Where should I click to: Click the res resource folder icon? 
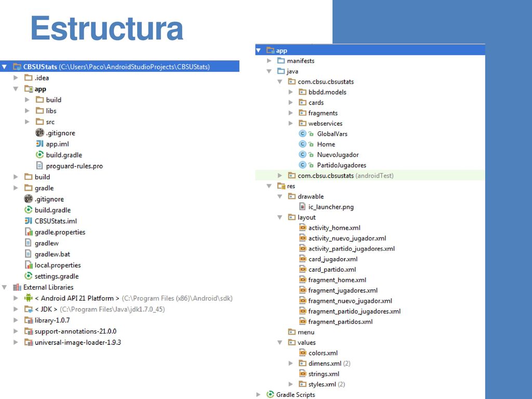pos(281,186)
